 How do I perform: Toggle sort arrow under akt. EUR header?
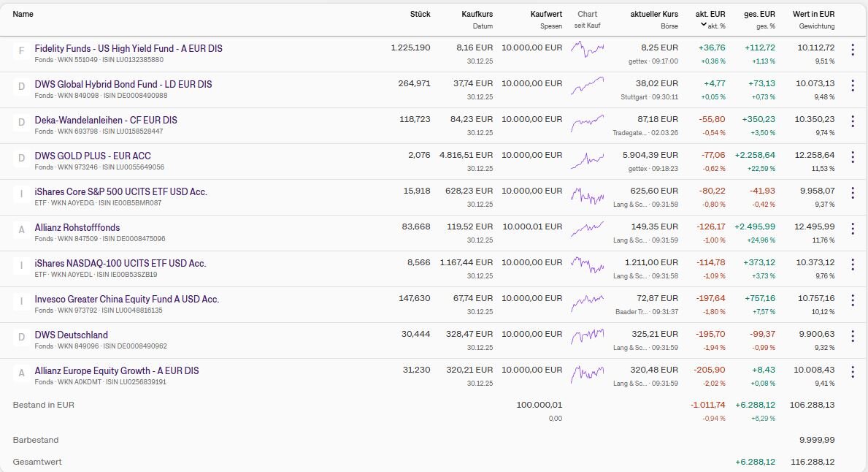[704, 25]
